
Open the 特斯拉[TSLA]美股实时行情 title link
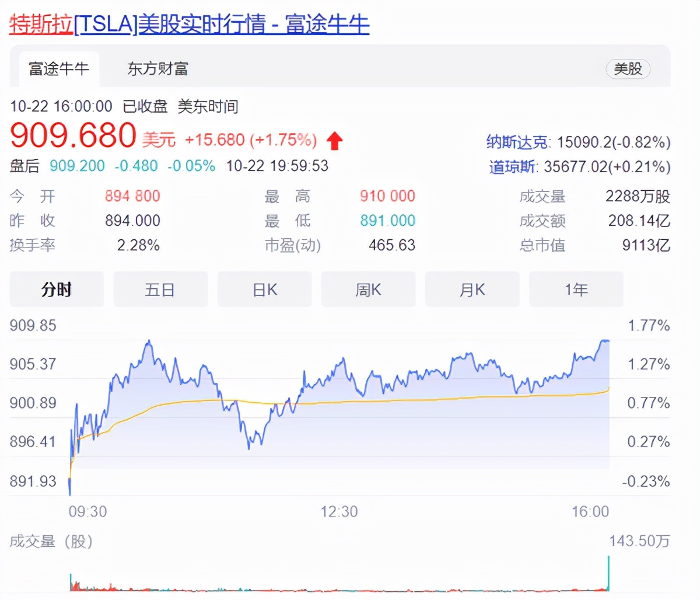coord(190,25)
